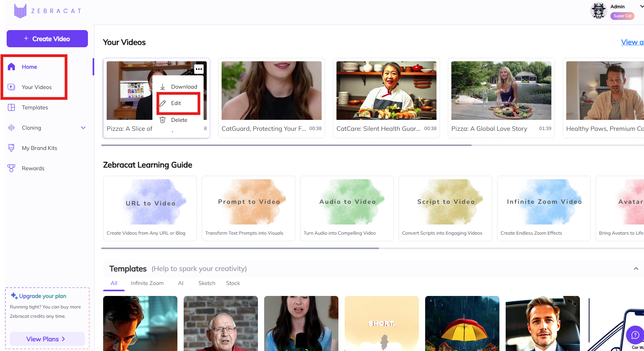Open the three-dot menu on the Pizza video
This screenshot has width=644, height=351.
[x=199, y=69]
